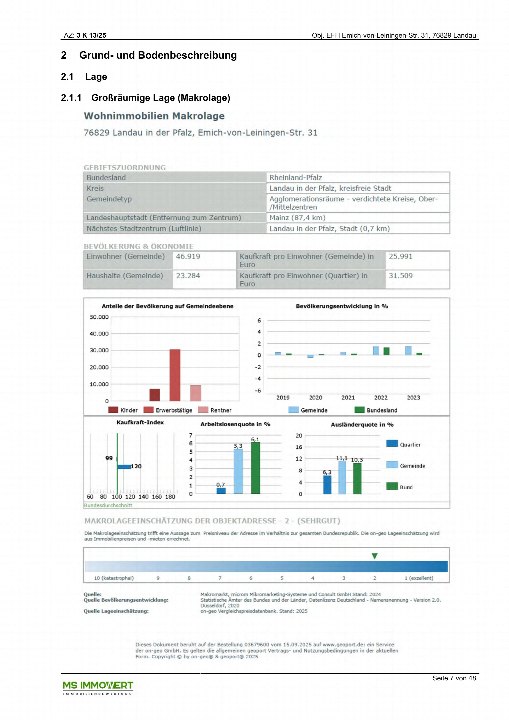Click the Gemeinde legend square under population chart
The image size is (509, 720).
pos(293,410)
